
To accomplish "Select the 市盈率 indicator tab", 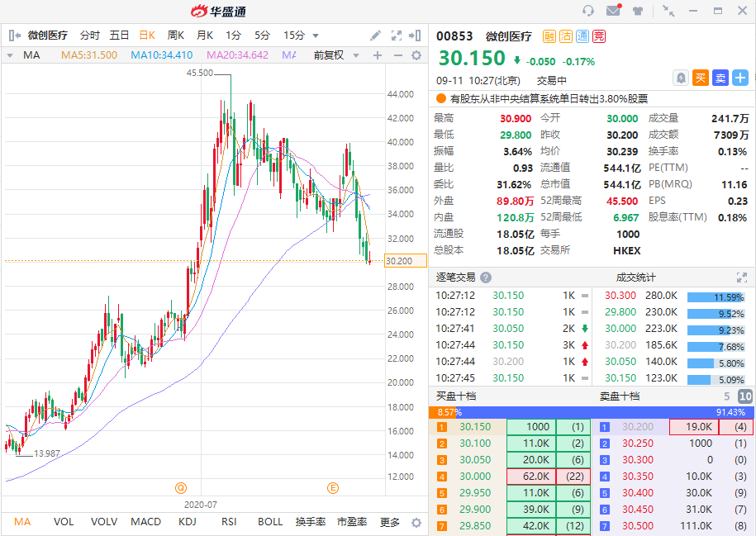I will pos(352,522).
